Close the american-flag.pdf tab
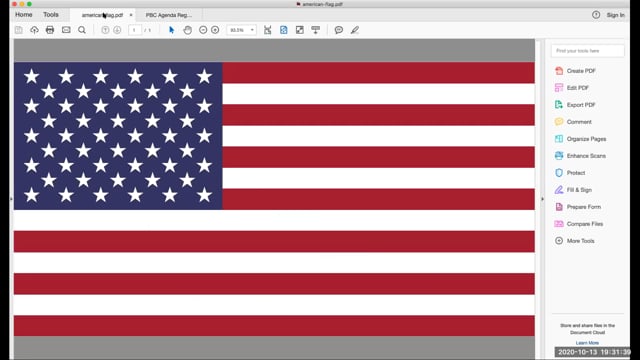Viewport: 640px width, 360px height. coord(131,15)
